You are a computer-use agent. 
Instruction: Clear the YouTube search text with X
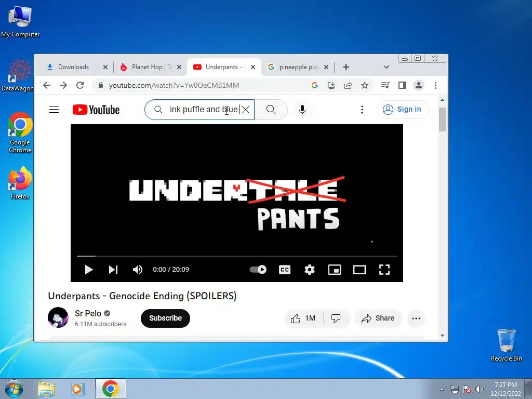[x=246, y=110]
